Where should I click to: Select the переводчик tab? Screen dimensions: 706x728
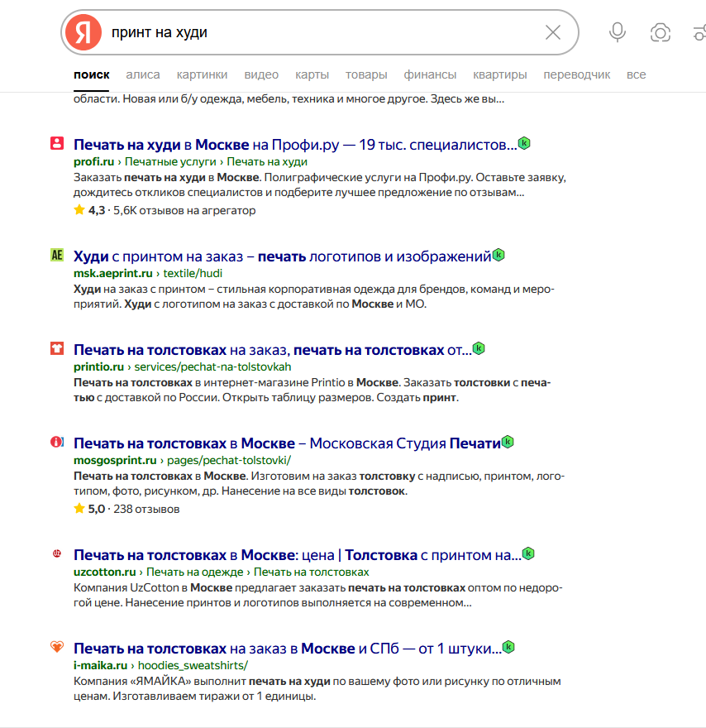pos(576,74)
